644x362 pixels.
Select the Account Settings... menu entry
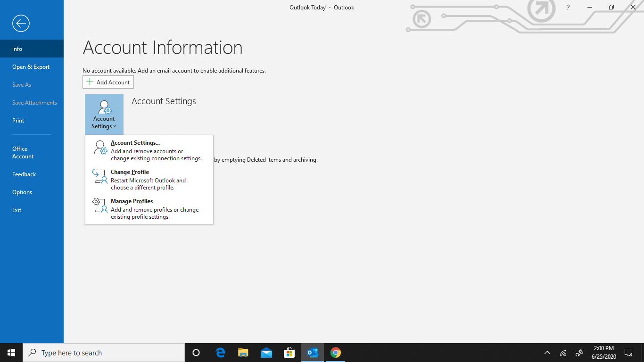149,150
